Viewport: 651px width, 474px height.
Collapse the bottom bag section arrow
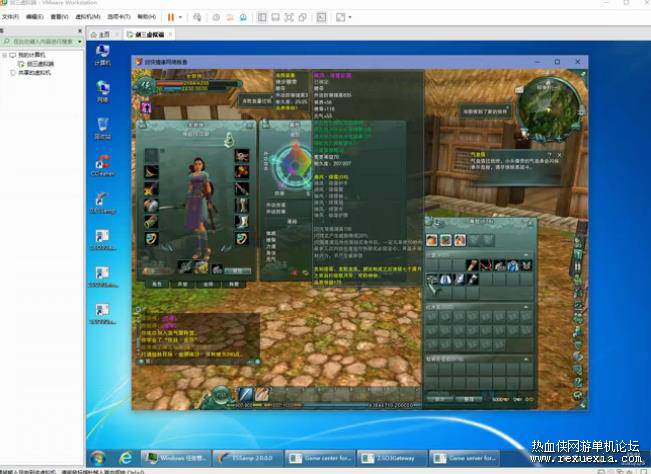pyautogui.click(x=526, y=359)
